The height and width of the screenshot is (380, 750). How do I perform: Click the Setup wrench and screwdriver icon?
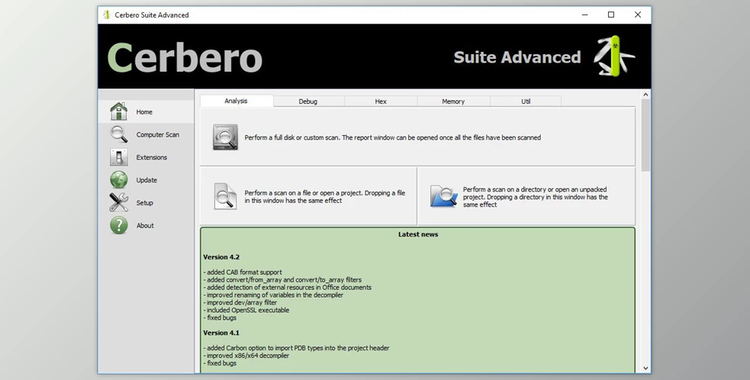[119, 202]
